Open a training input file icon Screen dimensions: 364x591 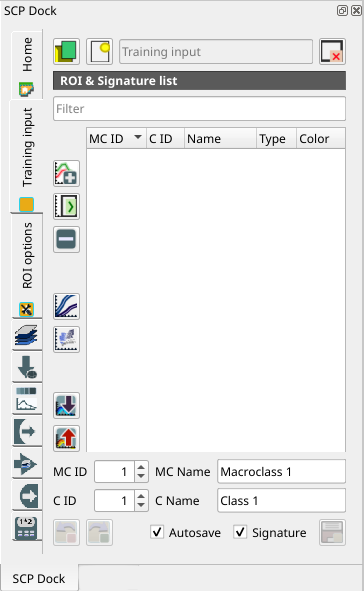coord(66,51)
